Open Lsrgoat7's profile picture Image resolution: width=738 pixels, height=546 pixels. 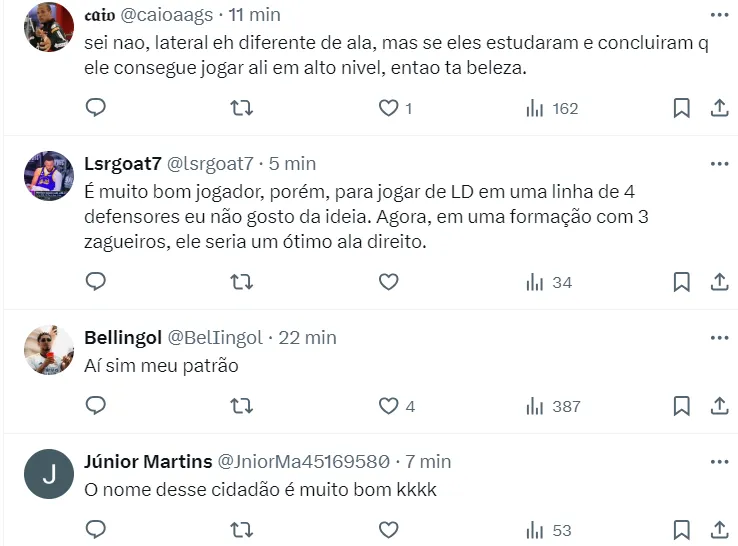pos(49,176)
